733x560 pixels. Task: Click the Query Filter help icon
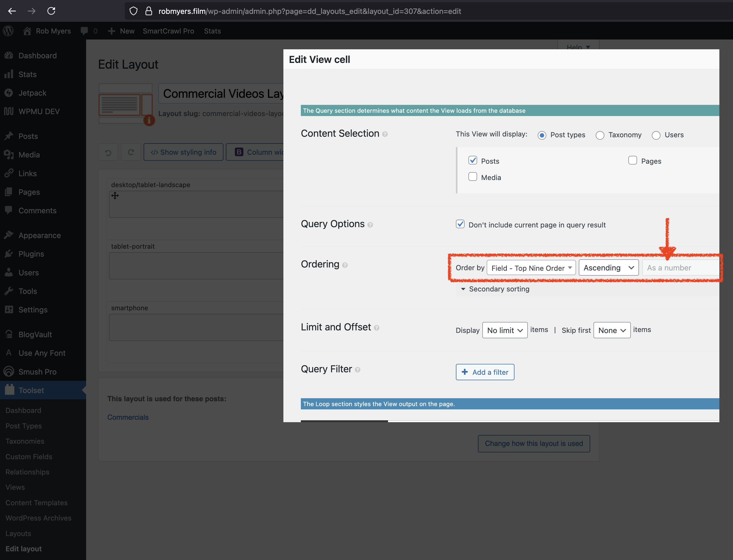point(358,370)
